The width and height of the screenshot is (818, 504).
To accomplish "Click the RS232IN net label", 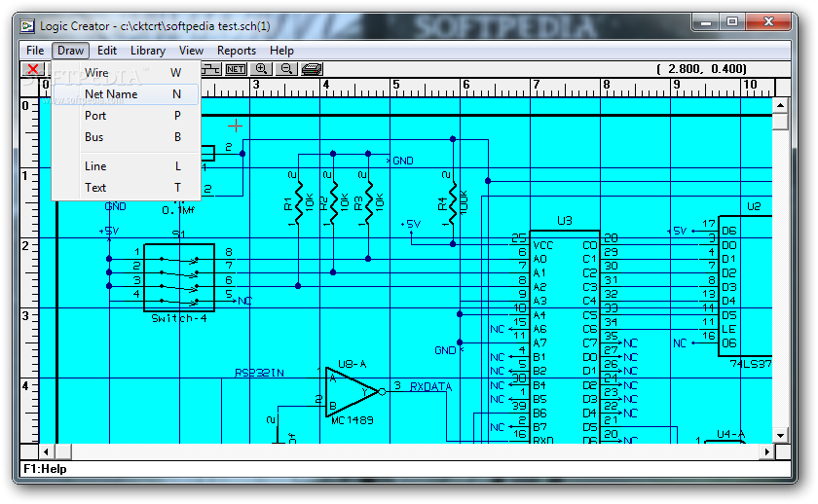I will point(259,373).
